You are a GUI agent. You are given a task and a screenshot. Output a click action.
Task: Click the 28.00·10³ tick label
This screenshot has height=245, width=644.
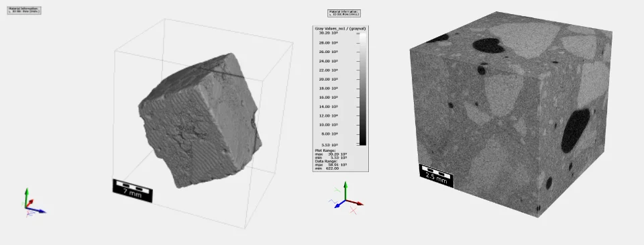click(329, 42)
